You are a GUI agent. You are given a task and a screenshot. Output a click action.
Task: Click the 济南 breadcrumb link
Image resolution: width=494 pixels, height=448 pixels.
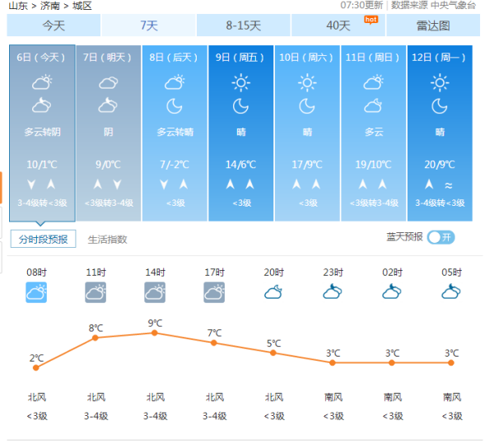[x=49, y=6]
